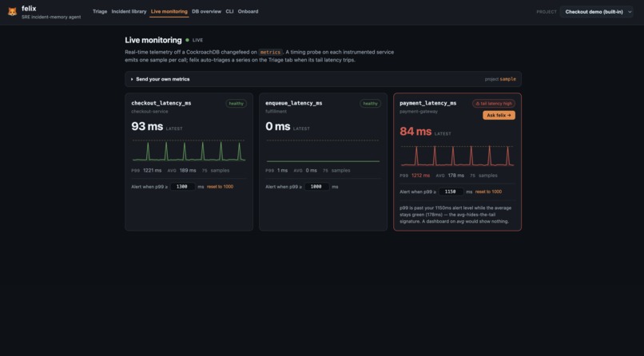This screenshot has width=644, height=356.
Task: Click the green LIVE status dot
Action: tap(187, 40)
